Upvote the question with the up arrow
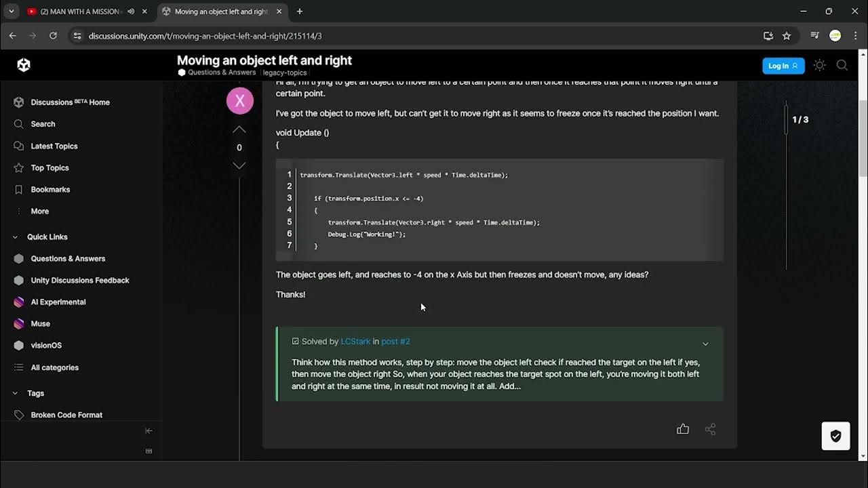This screenshot has height=488, width=868. click(x=239, y=129)
